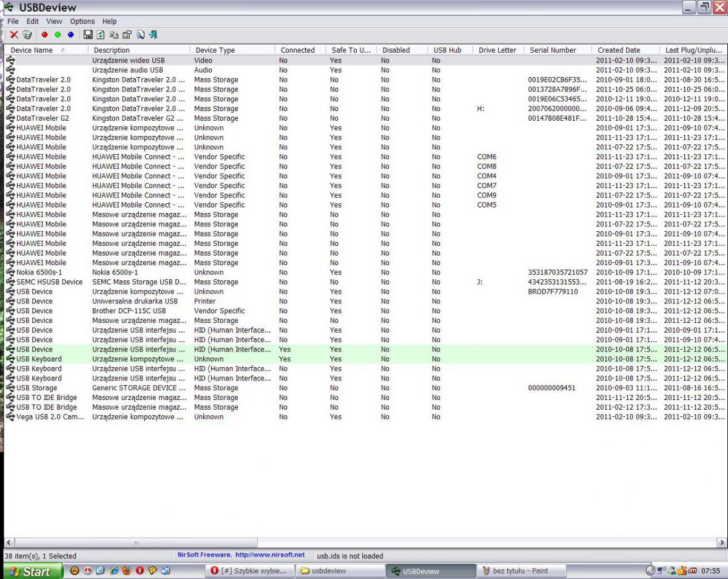
Task: Refresh the device list via toolbar icon
Action: point(101,35)
